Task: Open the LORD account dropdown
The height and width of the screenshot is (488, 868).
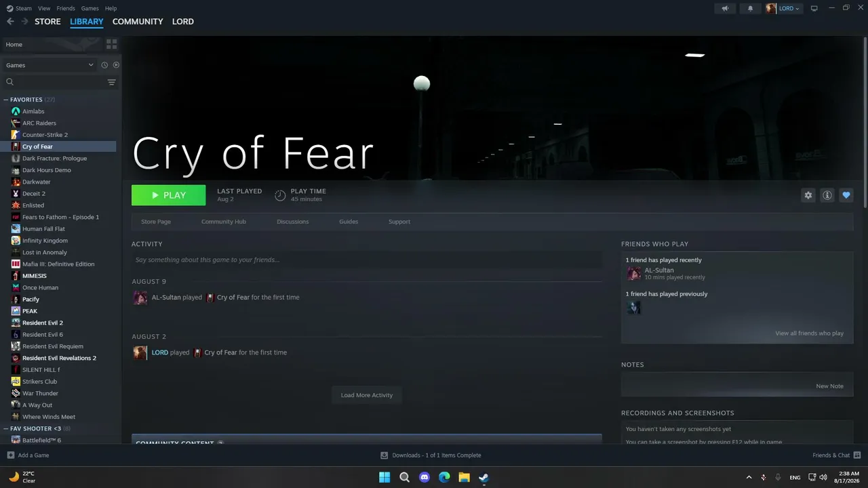Action: pos(784,8)
